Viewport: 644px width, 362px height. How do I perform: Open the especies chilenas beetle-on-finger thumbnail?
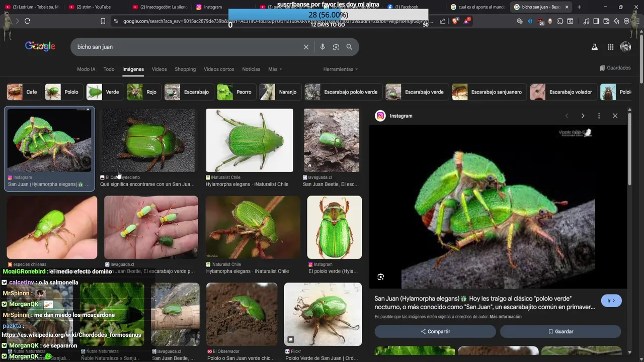click(52, 227)
